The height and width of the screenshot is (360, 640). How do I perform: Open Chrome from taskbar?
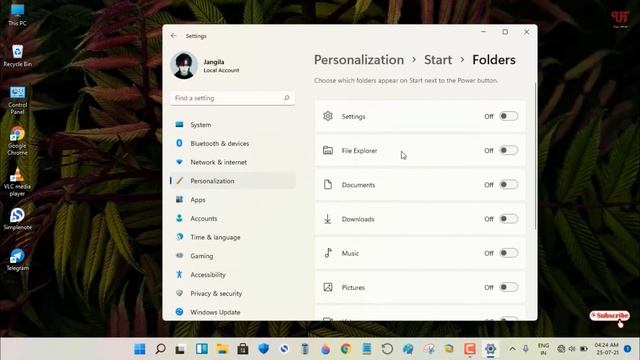coord(346,349)
